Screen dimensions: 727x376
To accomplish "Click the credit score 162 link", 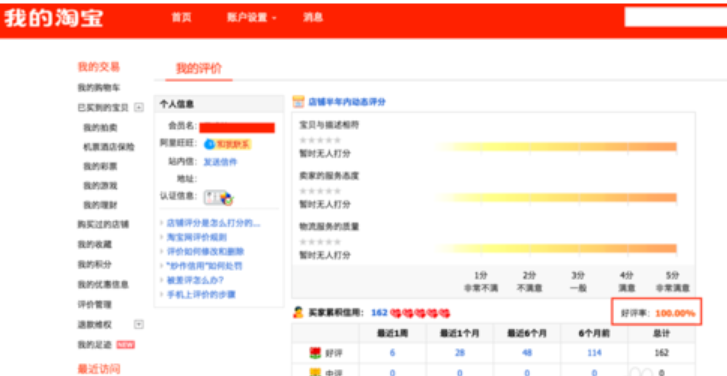I will [379, 313].
